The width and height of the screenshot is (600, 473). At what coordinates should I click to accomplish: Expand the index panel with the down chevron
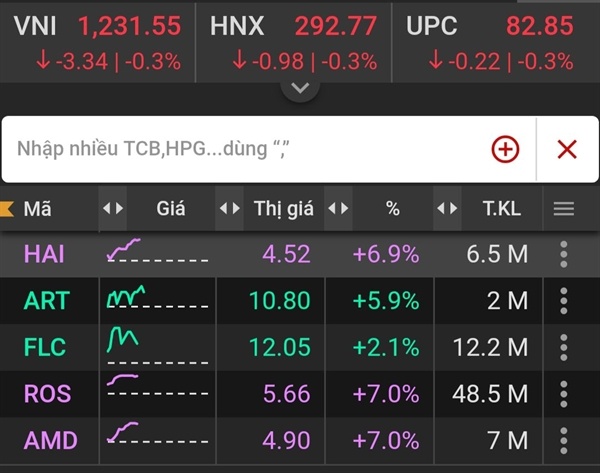[300, 88]
